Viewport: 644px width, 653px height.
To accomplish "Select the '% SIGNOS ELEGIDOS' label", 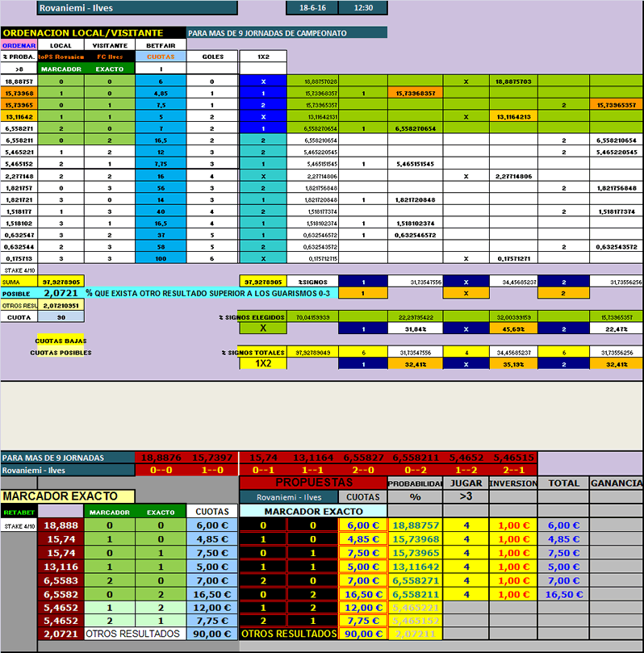I will click(253, 317).
